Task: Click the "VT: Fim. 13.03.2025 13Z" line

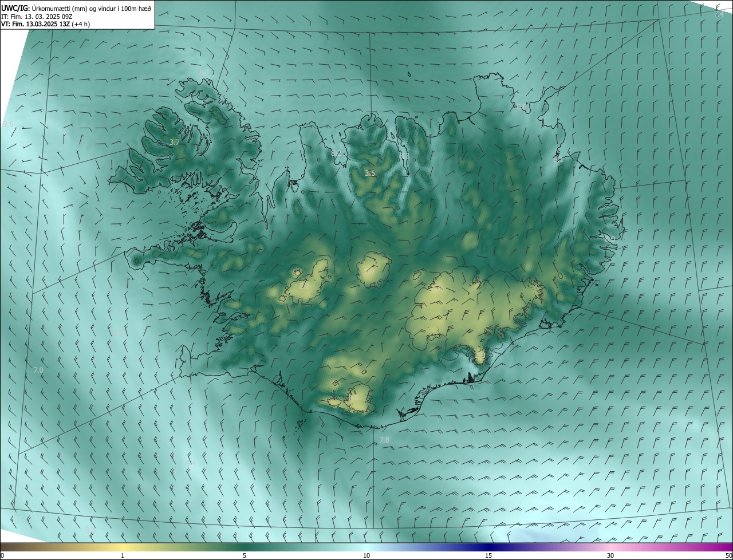Action: (x=36, y=24)
